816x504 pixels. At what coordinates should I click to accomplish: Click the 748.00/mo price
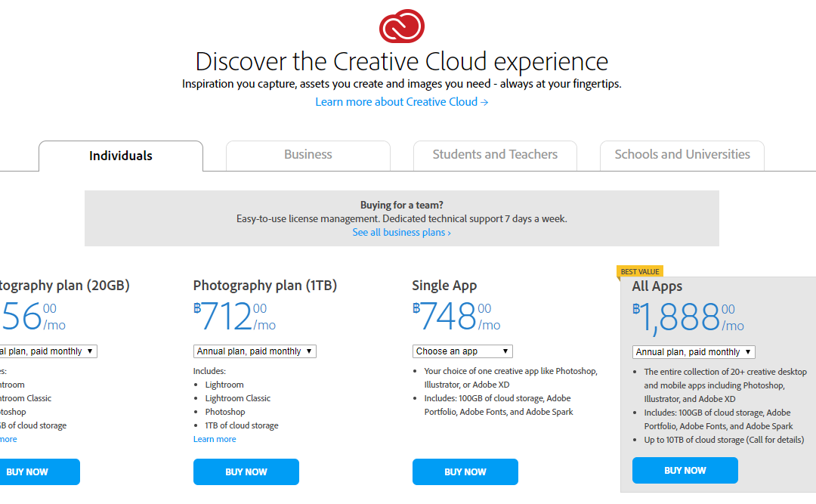point(456,317)
